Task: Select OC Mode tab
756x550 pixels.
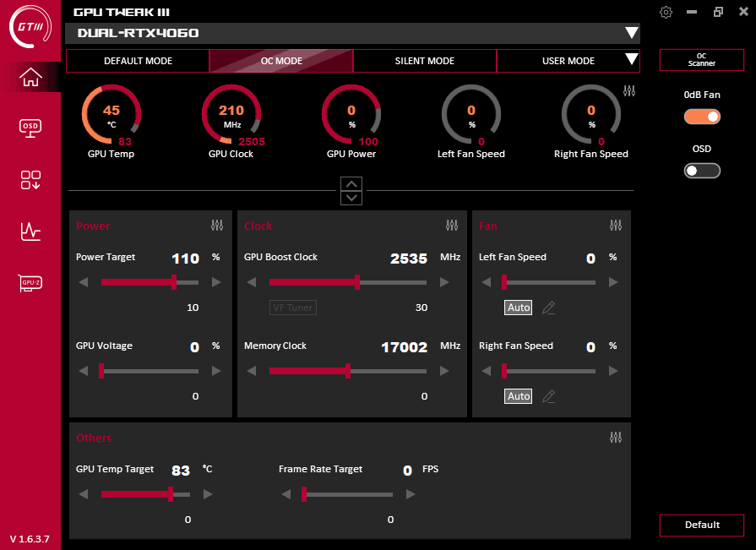Action: (281, 61)
